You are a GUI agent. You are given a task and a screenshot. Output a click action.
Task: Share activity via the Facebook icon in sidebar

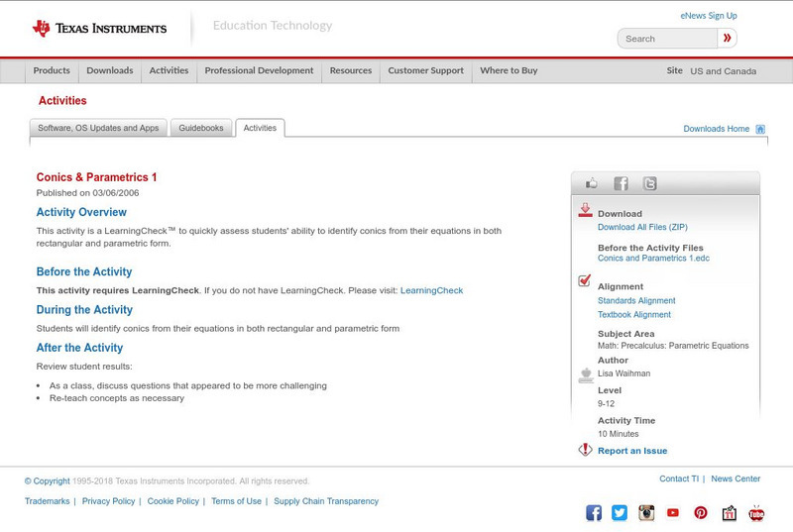(622, 183)
